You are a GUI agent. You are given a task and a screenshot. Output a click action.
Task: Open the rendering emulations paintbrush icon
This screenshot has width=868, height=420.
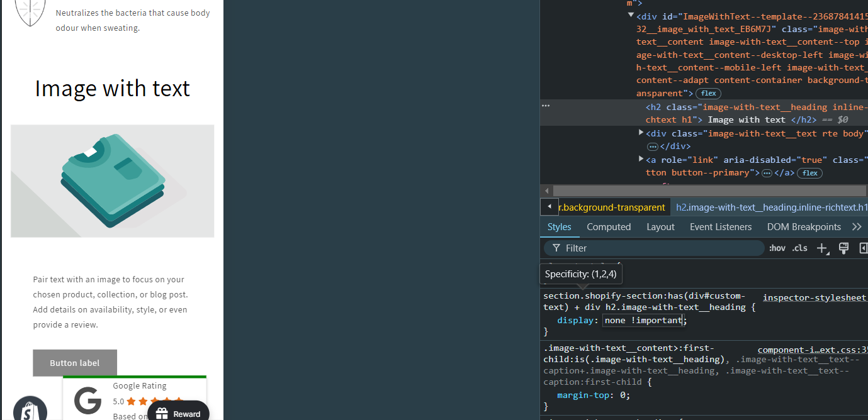click(844, 248)
